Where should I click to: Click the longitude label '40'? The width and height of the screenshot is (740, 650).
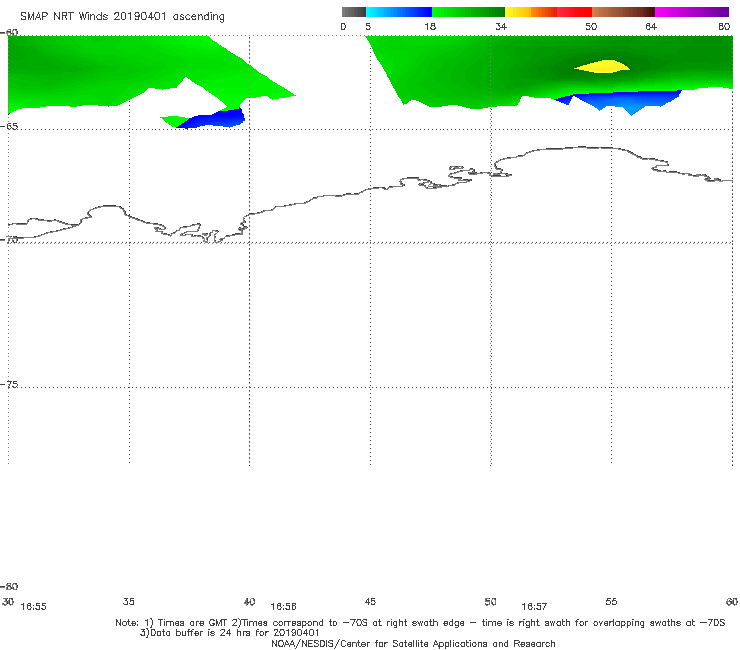tap(250, 601)
